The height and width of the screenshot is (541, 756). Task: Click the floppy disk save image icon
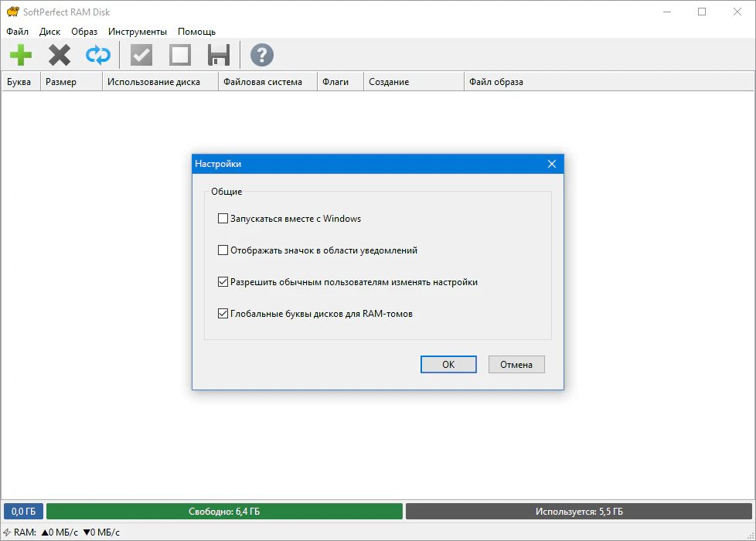tap(219, 55)
